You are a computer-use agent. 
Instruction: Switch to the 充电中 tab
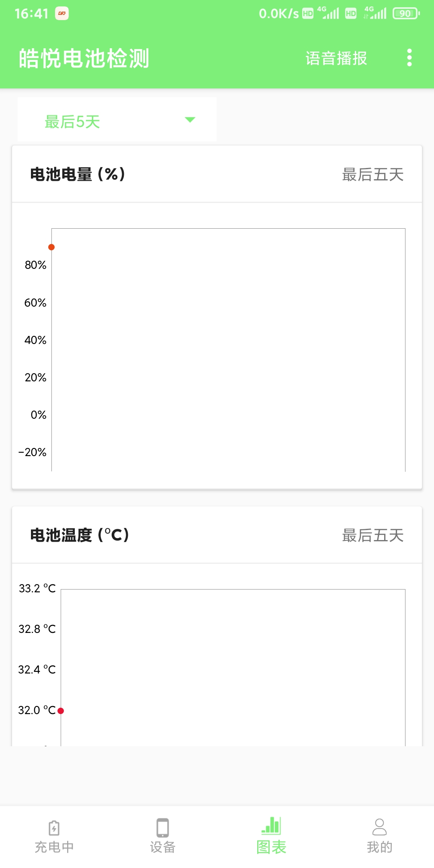(x=53, y=838)
